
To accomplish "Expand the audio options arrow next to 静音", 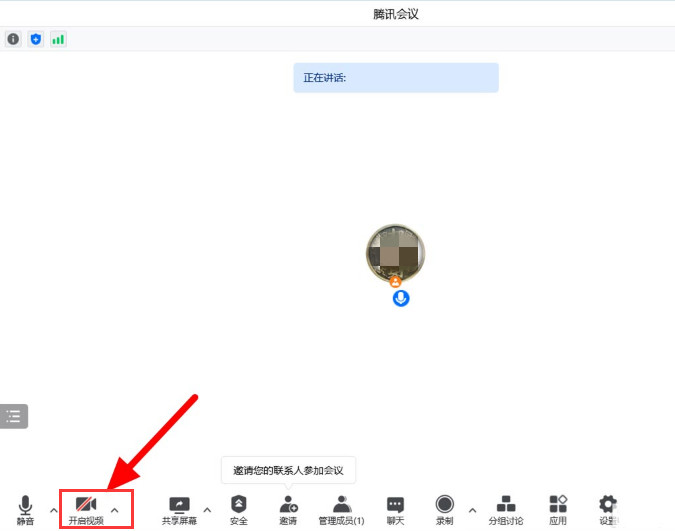I will tap(53, 510).
